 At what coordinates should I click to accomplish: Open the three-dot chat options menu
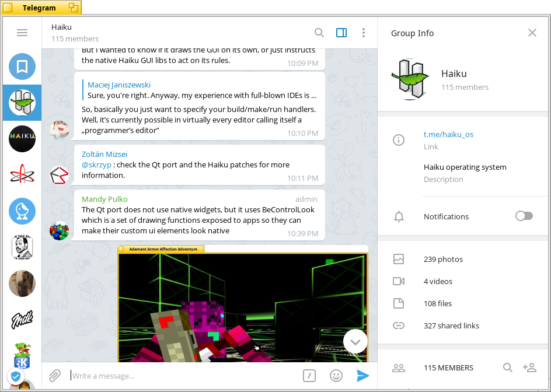coord(364,33)
